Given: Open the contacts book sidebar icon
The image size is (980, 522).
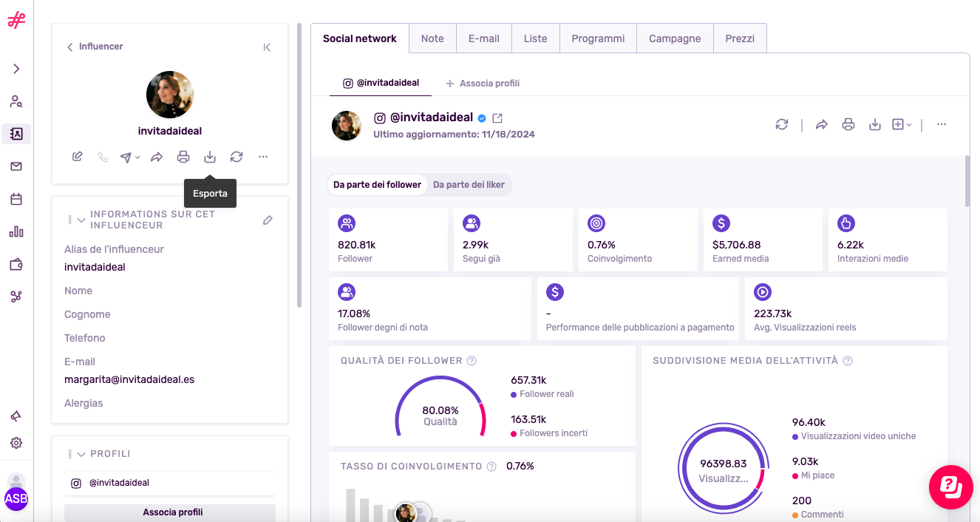Looking at the screenshot, I should [x=16, y=134].
